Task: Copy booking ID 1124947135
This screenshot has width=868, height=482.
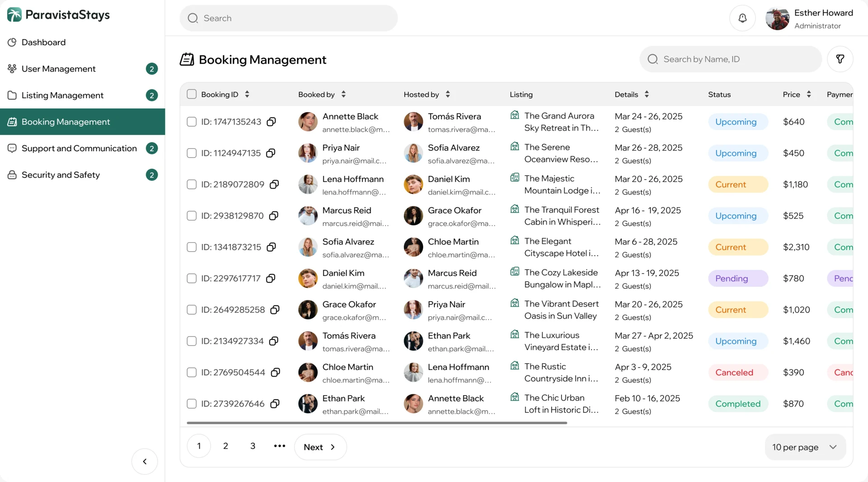Action: tap(271, 153)
